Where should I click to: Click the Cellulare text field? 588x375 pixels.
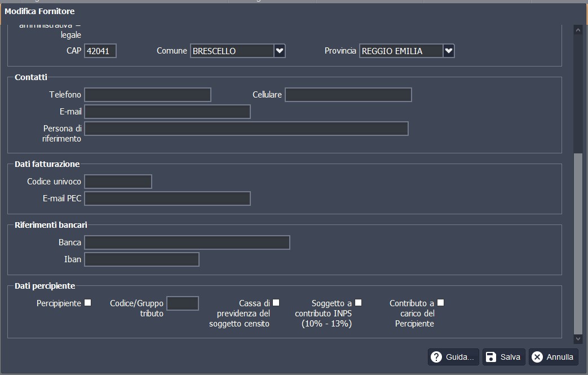(348, 95)
